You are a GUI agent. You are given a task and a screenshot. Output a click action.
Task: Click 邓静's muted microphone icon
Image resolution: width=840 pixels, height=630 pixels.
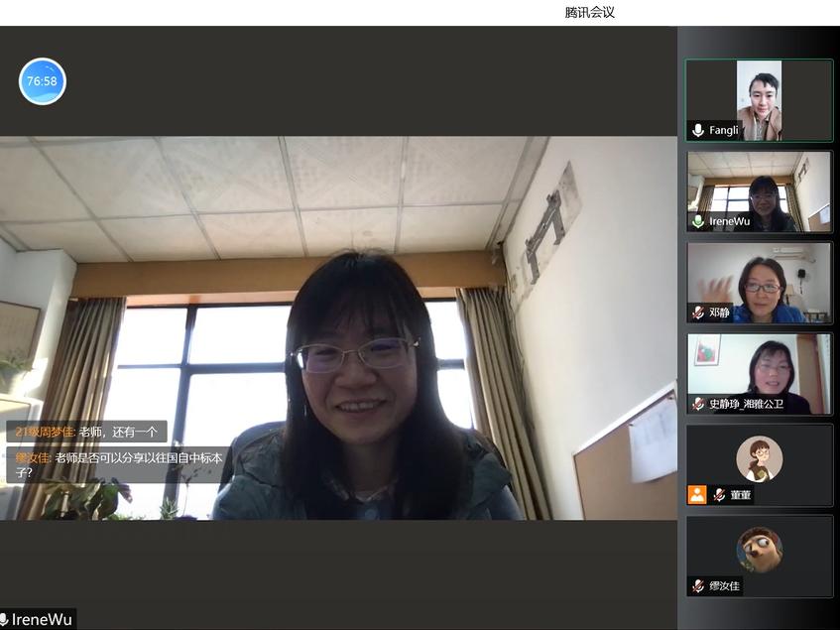tap(698, 313)
